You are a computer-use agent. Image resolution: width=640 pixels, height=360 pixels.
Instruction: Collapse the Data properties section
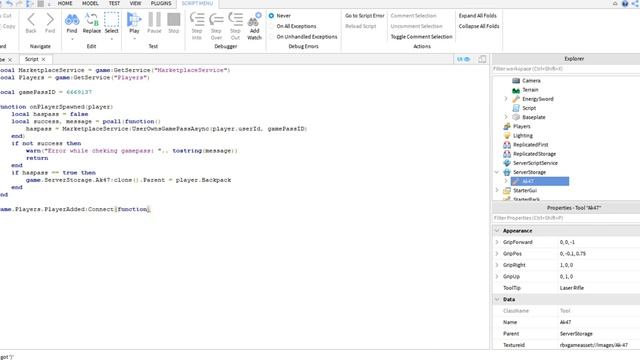coord(497,299)
